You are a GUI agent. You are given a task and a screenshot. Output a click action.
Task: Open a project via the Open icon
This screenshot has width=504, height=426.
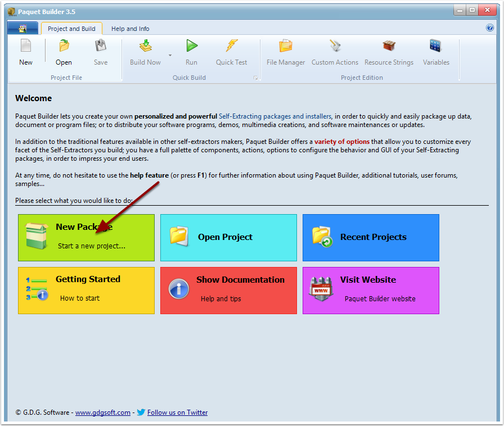click(x=64, y=46)
